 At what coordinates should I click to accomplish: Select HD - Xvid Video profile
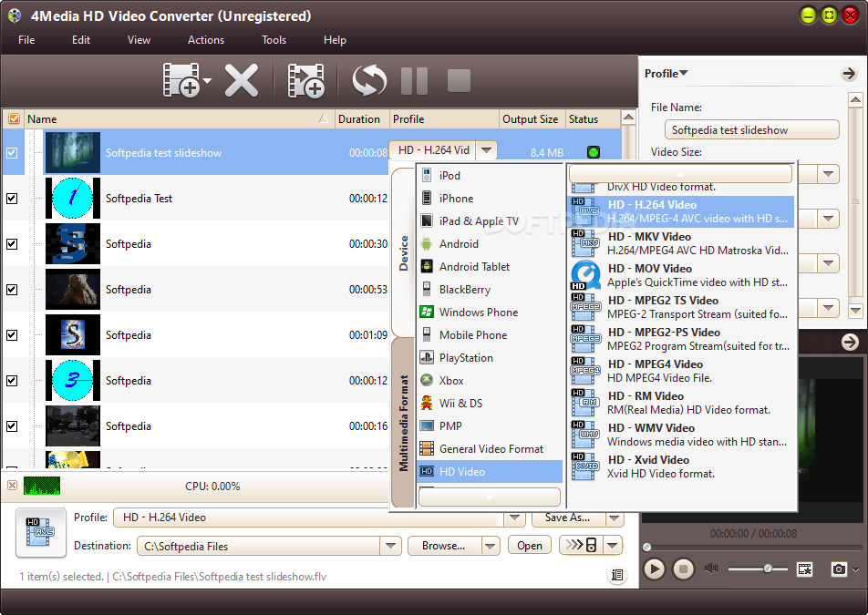[681, 466]
